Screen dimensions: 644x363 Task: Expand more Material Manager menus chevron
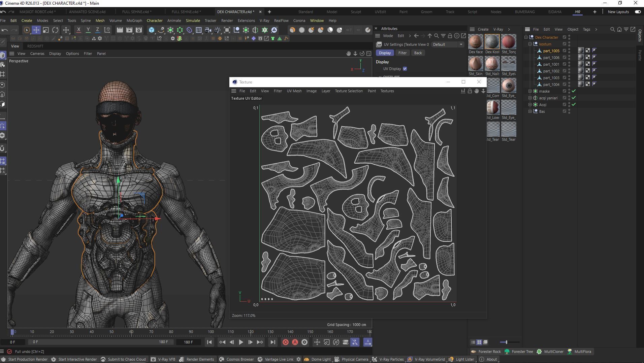509,29
